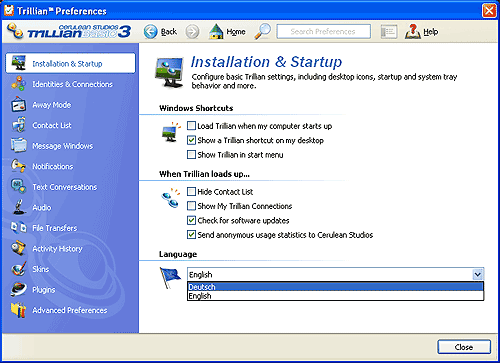Click the Notifications megaphone icon
Viewport: 500px width, 363px height.
[18, 166]
